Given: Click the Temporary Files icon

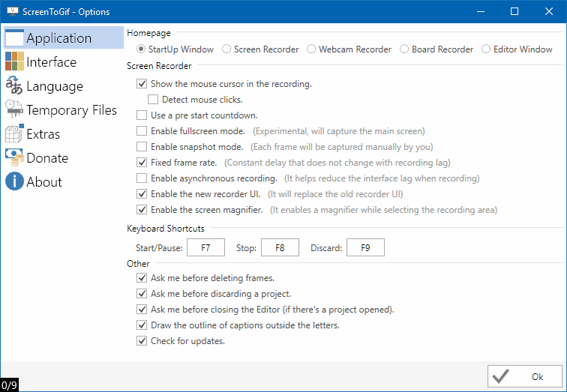Looking at the screenshot, I should pos(14,110).
